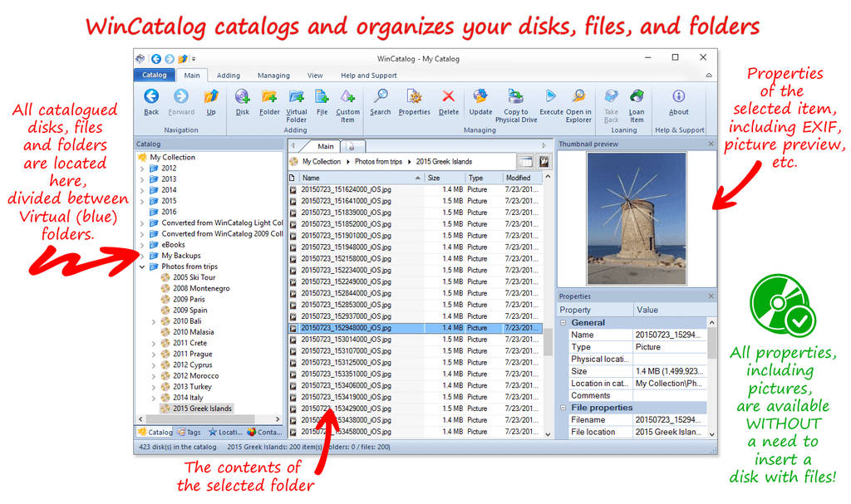Viewport: 851px width, 504px height.
Task: Sort files by the Size column
Action: tap(435, 177)
